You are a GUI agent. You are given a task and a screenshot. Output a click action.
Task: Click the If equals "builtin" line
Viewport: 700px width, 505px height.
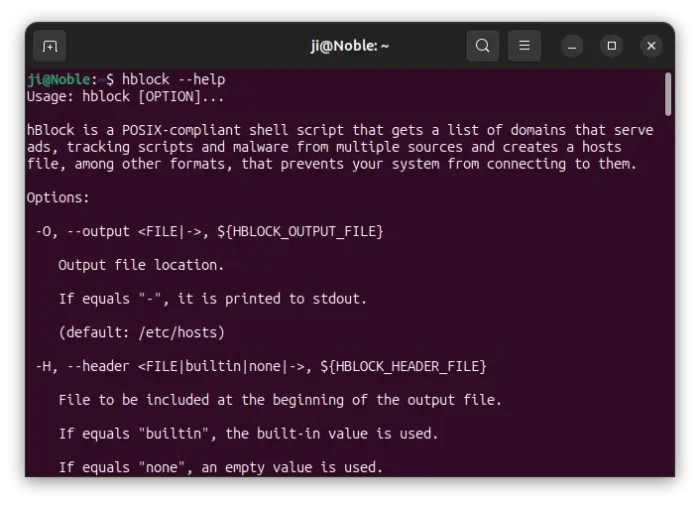[248, 434]
